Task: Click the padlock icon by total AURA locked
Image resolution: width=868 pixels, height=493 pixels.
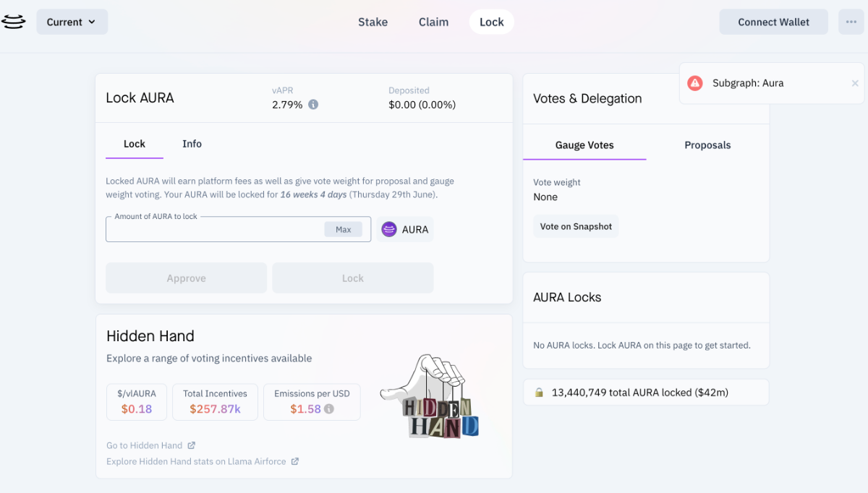Action: [x=539, y=393]
